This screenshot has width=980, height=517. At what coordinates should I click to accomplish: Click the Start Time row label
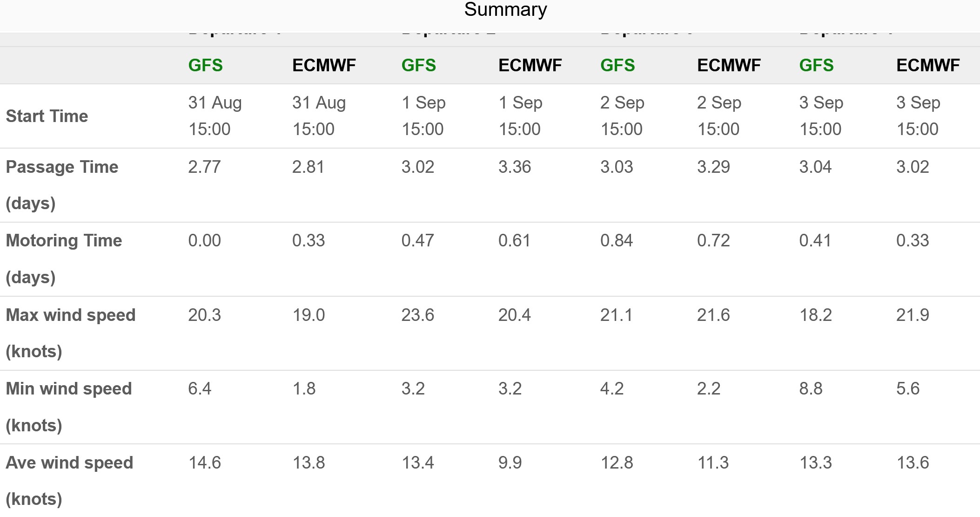(47, 116)
